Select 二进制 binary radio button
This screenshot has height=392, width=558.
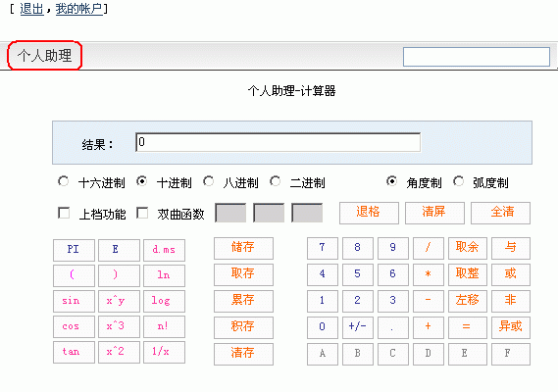[275, 181]
